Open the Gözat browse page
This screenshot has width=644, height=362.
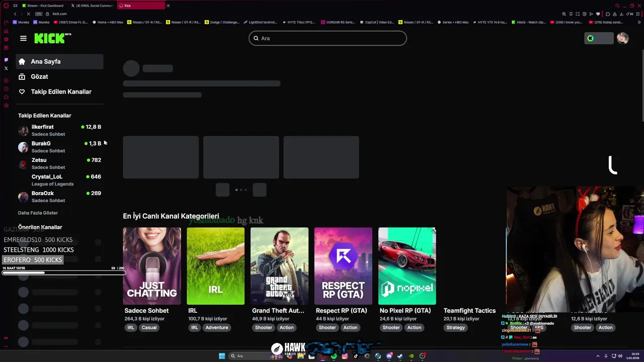[59, 76]
